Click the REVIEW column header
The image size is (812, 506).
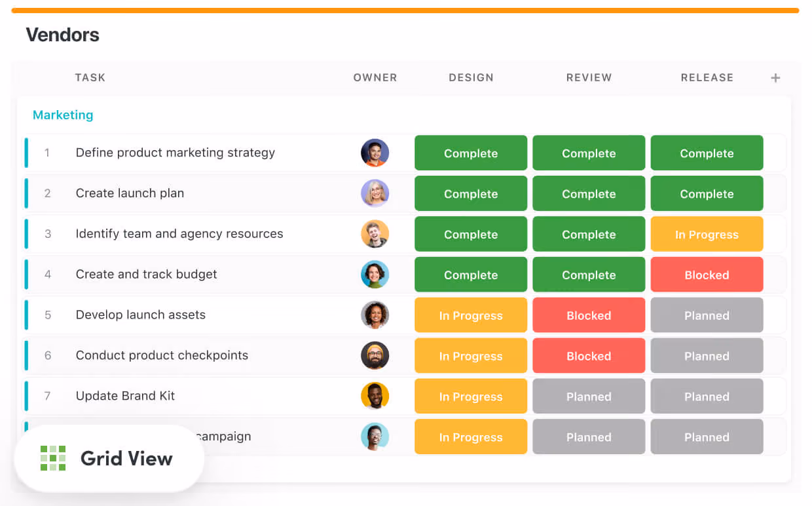point(589,77)
